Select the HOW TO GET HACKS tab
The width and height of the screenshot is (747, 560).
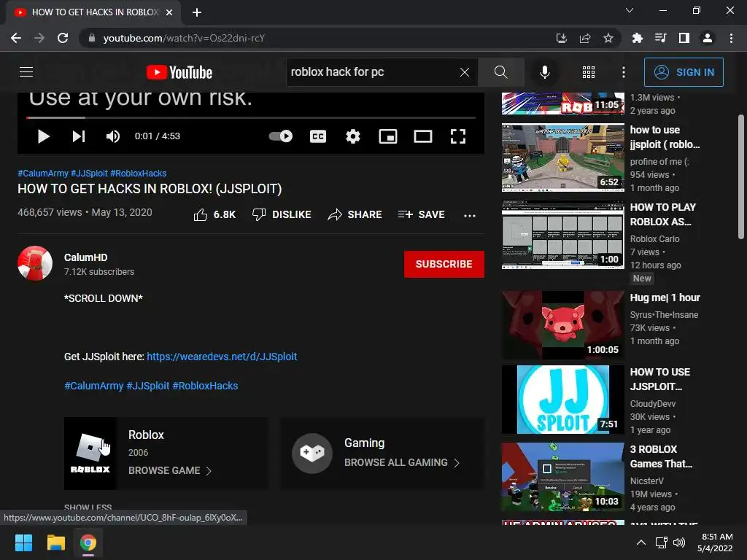point(93,12)
